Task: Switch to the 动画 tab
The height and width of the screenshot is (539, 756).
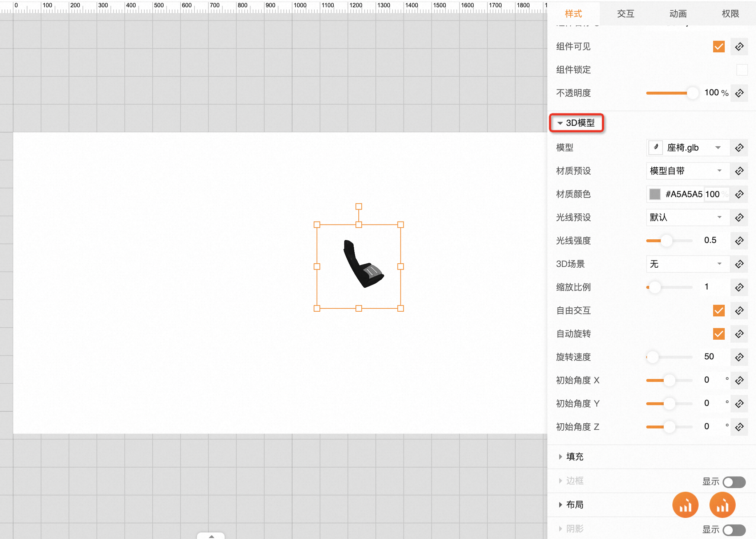Action: (678, 14)
